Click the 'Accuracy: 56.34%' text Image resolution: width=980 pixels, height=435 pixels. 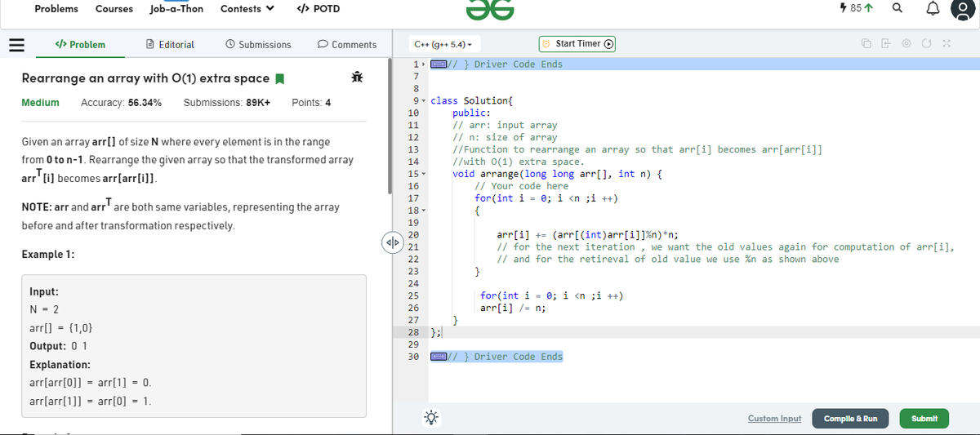point(121,103)
